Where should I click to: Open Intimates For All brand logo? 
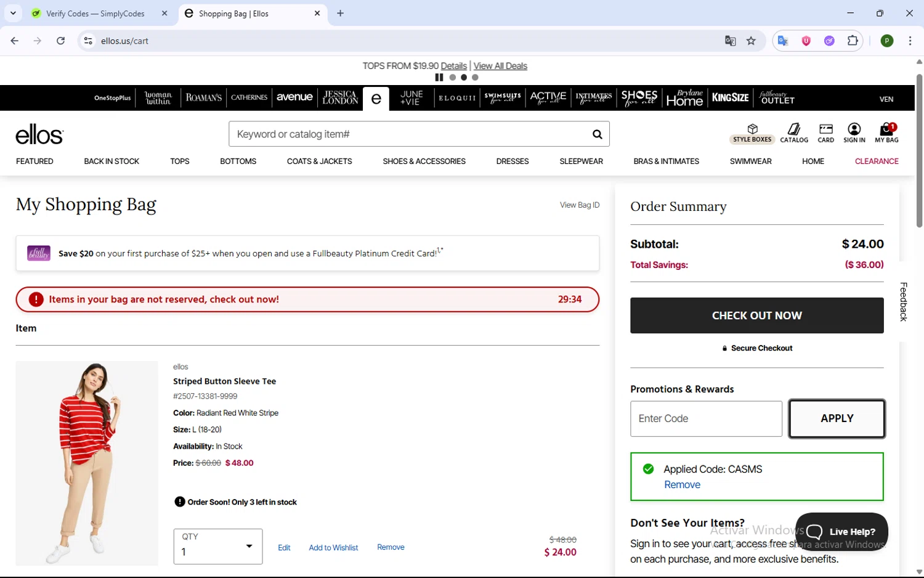[594, 97]
